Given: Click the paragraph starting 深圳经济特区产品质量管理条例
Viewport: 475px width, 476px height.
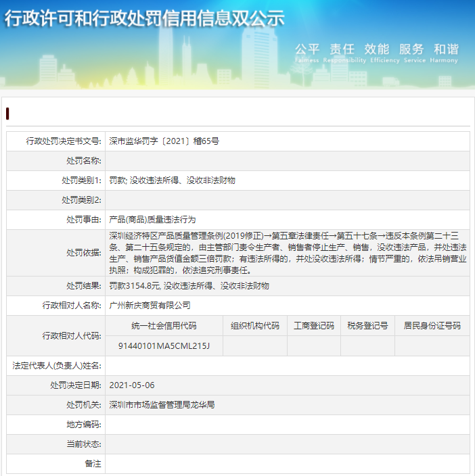Looking at the screenshot, I should click(x=288, y=253).
